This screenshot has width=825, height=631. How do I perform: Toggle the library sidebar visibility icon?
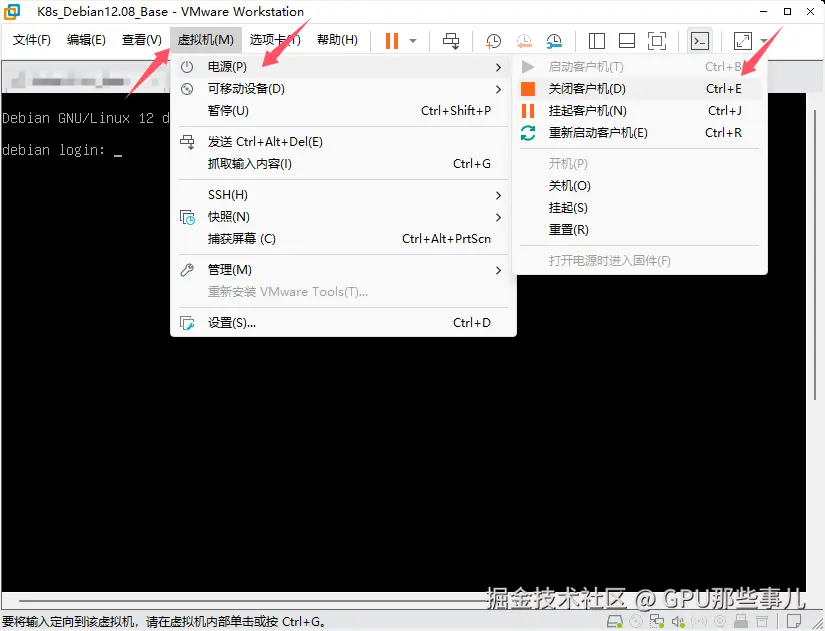pyautogui.click(x=595, y=40)
